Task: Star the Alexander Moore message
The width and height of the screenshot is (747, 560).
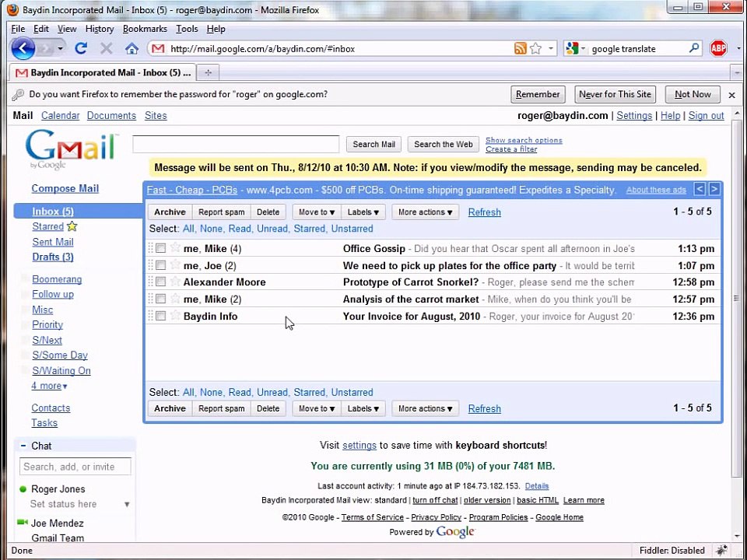Action: pyautogui.click(x=175, y=282)
